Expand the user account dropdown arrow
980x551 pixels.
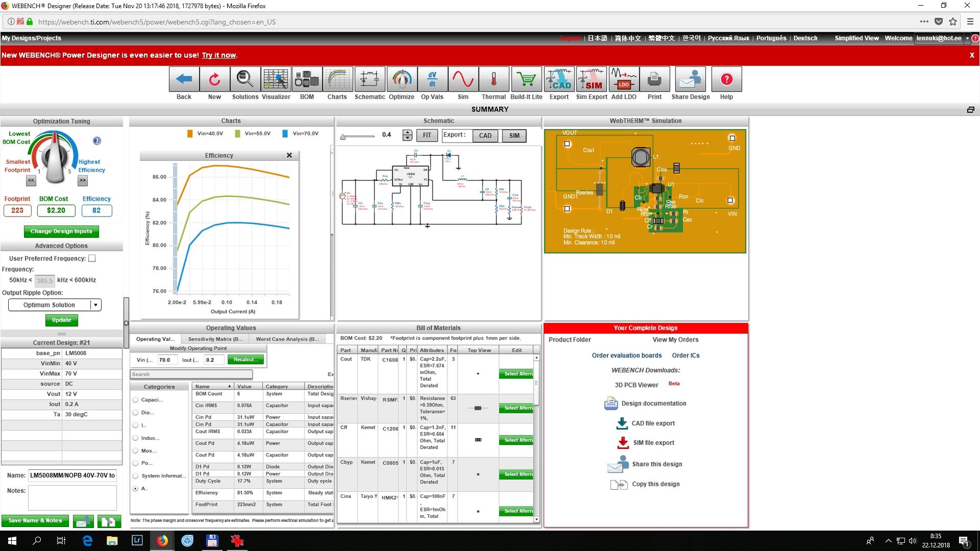[967, 38]
